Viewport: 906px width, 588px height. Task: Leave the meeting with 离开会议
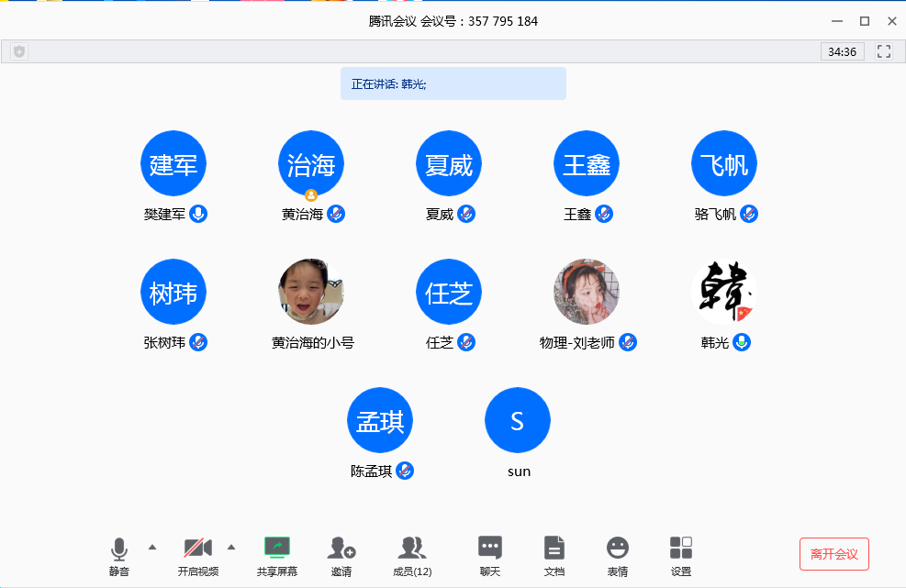click(x=834, y=554)
